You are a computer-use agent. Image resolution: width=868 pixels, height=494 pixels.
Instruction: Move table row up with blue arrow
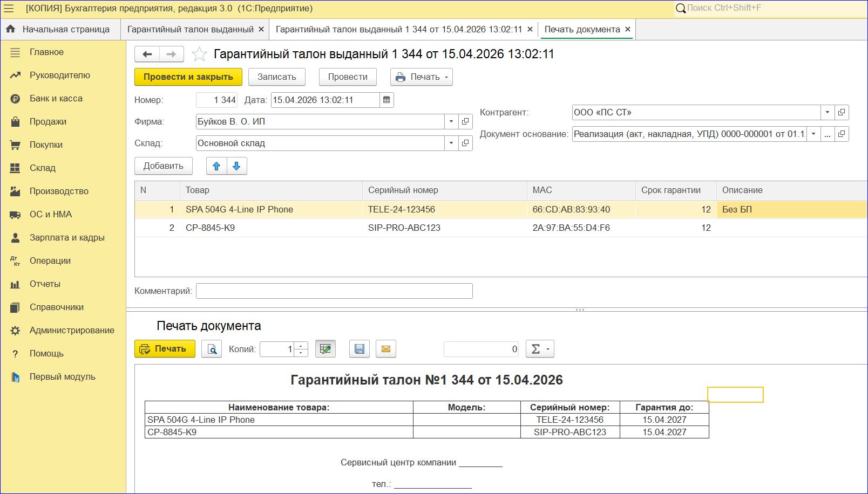(216, 166)
